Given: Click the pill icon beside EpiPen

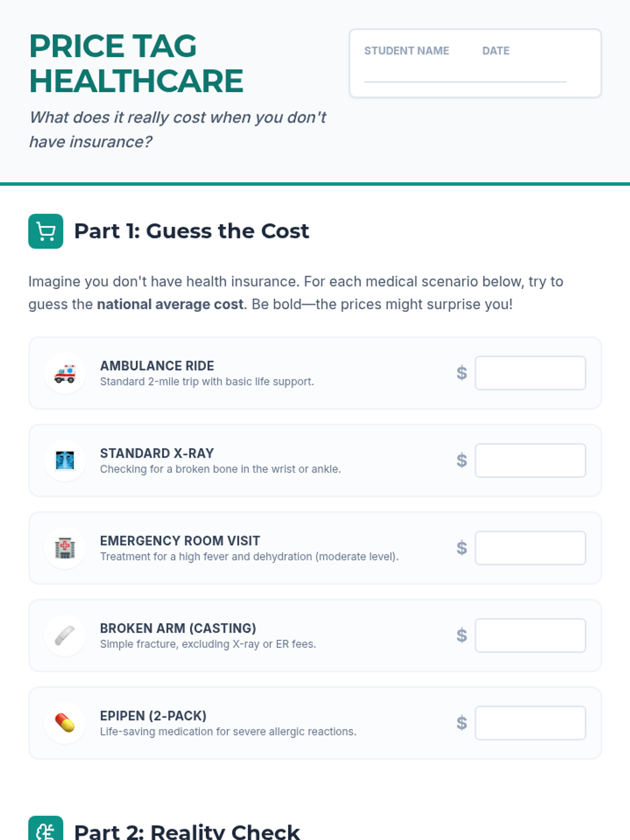Looking at the screenshot, I should 65,723.
